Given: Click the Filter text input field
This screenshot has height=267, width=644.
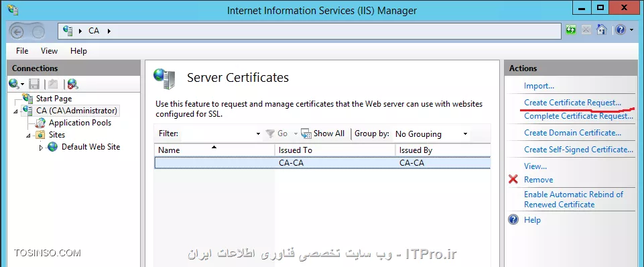Looking at the screenshot, I should 216,133.
